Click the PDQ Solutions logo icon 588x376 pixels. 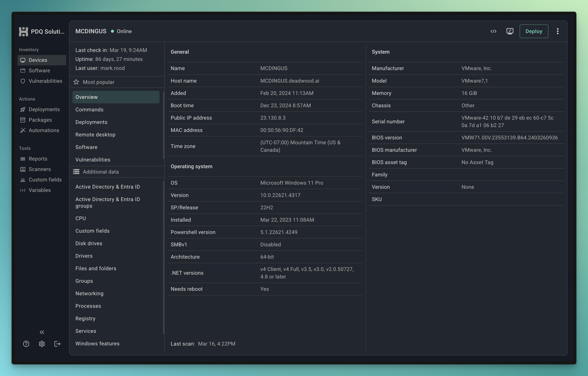click(24, 32)
